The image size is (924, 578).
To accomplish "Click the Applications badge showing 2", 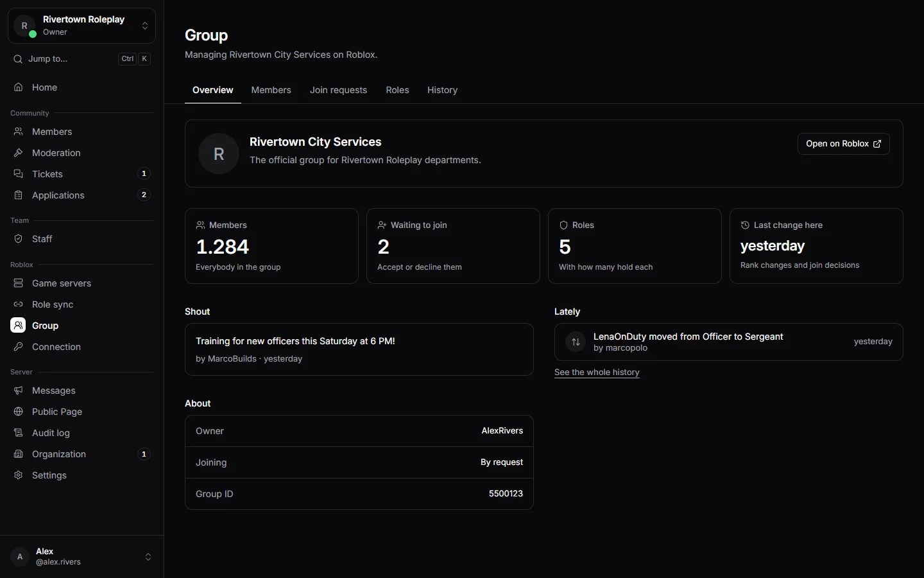I will pyautogui.click(x=144, y=195).
